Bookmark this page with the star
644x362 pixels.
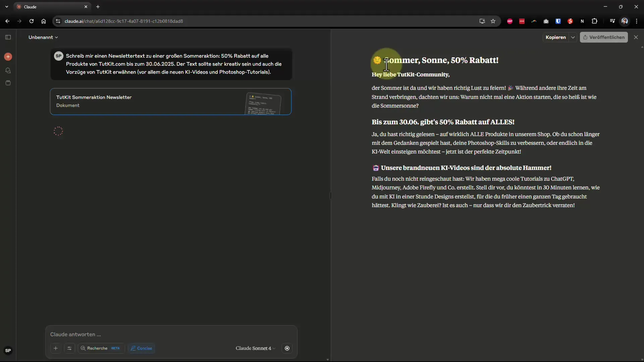493,21
